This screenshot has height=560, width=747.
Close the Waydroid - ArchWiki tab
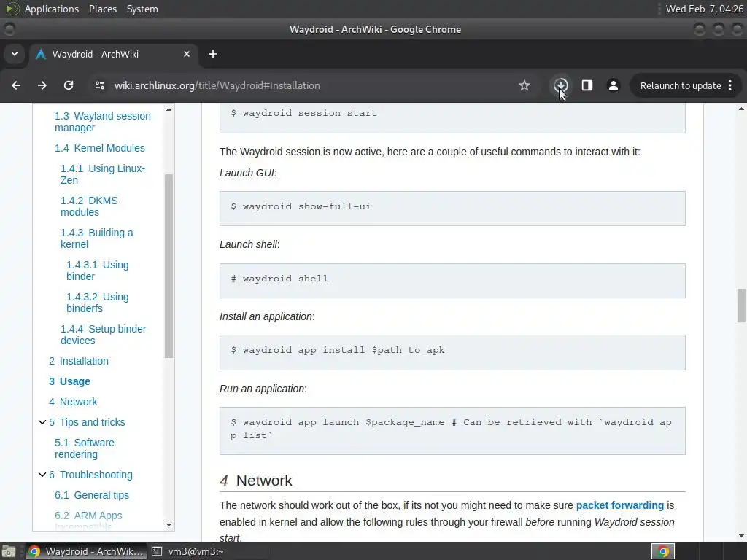pyautogui.click(x=187, y=54)
